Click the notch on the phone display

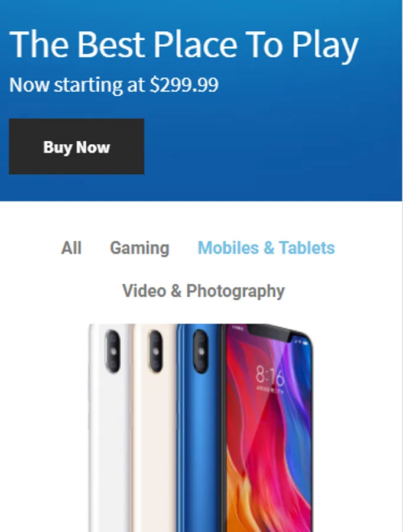pyautogui.click(x=268, y=332)
